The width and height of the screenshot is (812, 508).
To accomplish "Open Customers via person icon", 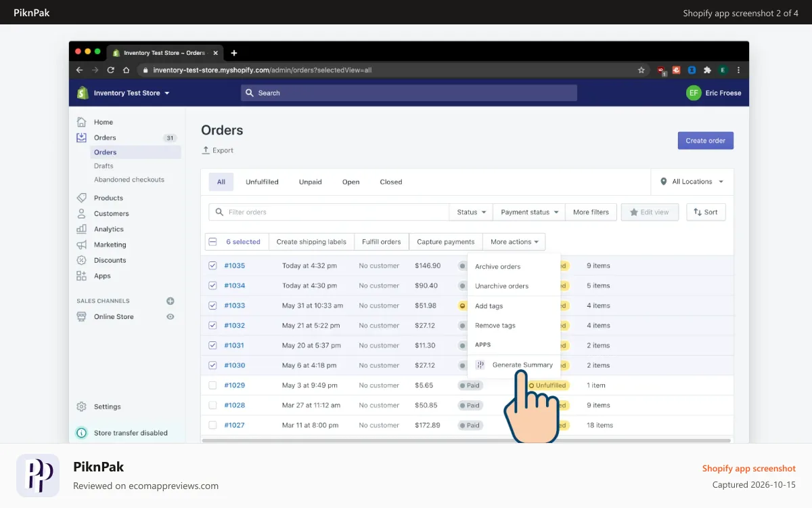I will tap(81, 213).
